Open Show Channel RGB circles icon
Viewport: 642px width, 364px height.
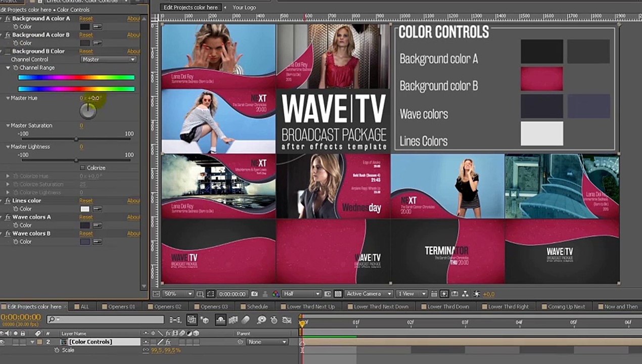(x=276, y=294)
